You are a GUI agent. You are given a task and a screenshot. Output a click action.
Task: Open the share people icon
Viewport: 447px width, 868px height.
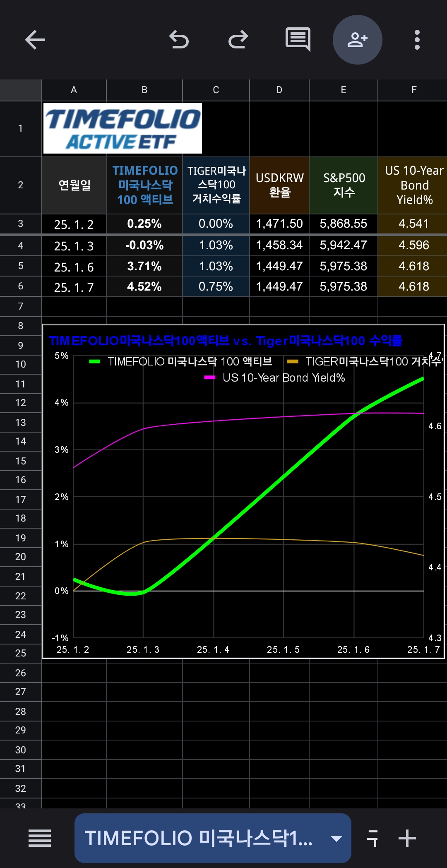[358, 40]
